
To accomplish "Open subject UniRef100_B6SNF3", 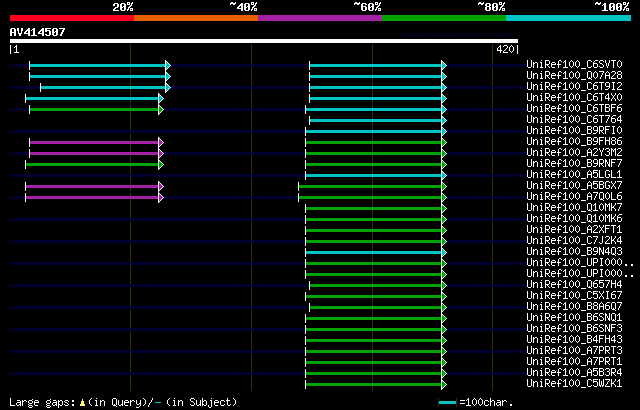I will 574,329.
